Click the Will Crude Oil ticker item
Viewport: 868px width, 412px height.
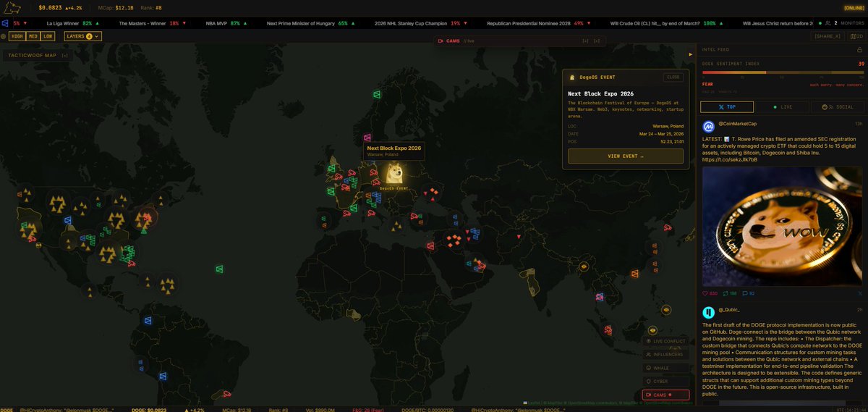pyautogui.click(x=668, y=23)
